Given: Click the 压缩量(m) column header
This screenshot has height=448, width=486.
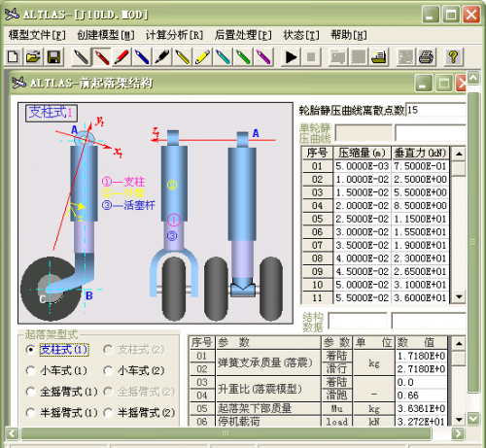Looking at the screenshot, I should 362,153.
